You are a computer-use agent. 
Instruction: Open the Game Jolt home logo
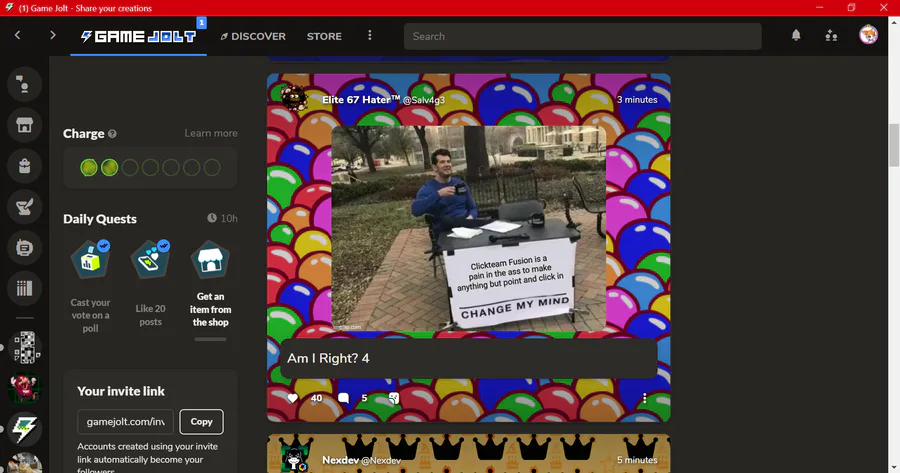[x=138, y=37]
